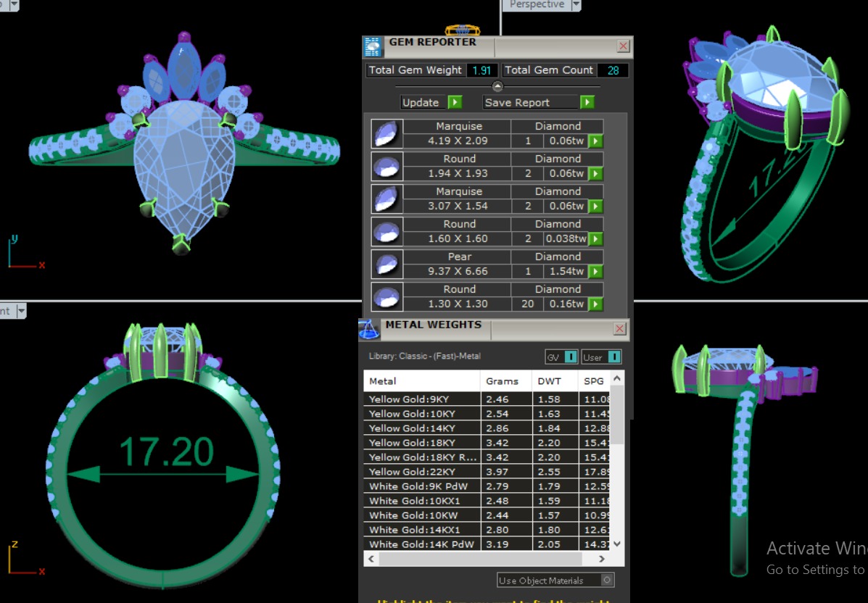Click the Round 1.30 X 1.30 gem thumbnail
This screenshot has height=603, width=868.
click(387, 297)
